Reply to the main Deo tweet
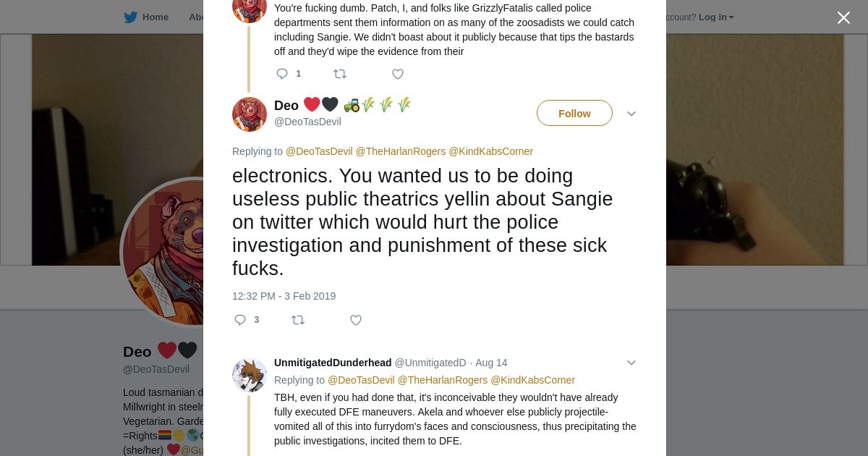868x456 pixels. (x=240, y=320)
